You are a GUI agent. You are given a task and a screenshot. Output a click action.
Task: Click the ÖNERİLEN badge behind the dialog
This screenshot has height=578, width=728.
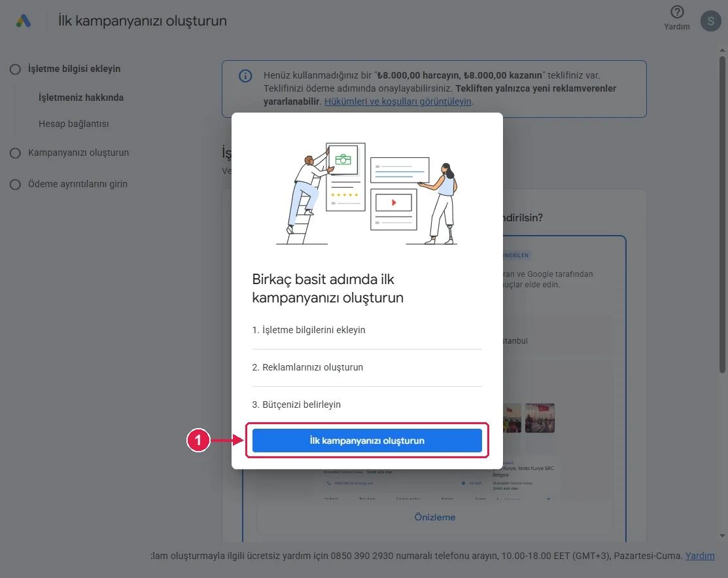click(x=516, y=255)
